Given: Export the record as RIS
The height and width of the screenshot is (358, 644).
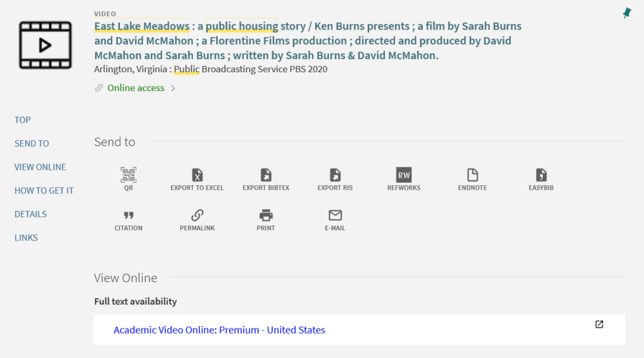Looking at the screenshot, I should [x=335, y=179].
